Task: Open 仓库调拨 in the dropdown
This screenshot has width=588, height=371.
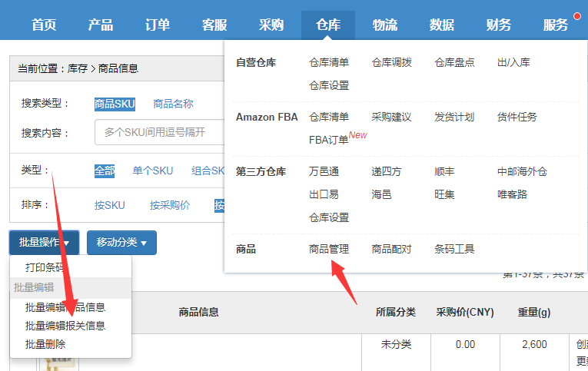Action: (391, 62)
